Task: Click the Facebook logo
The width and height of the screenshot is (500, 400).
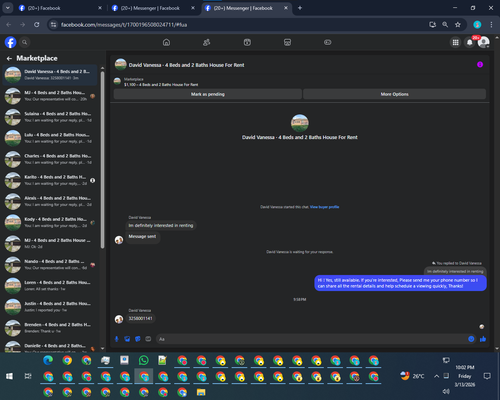Action: (x=10, y=42)
